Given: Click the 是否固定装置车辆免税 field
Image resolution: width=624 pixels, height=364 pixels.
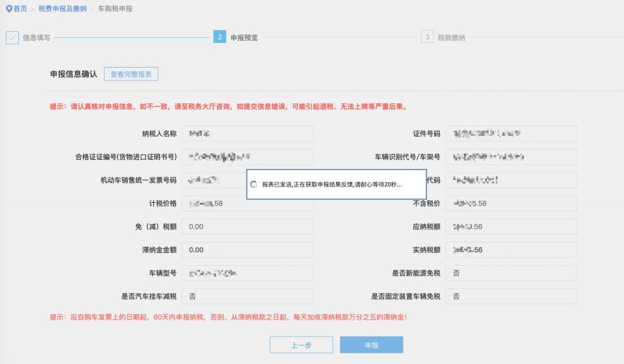Looking at the screenshot, I should tap(511, 296).
